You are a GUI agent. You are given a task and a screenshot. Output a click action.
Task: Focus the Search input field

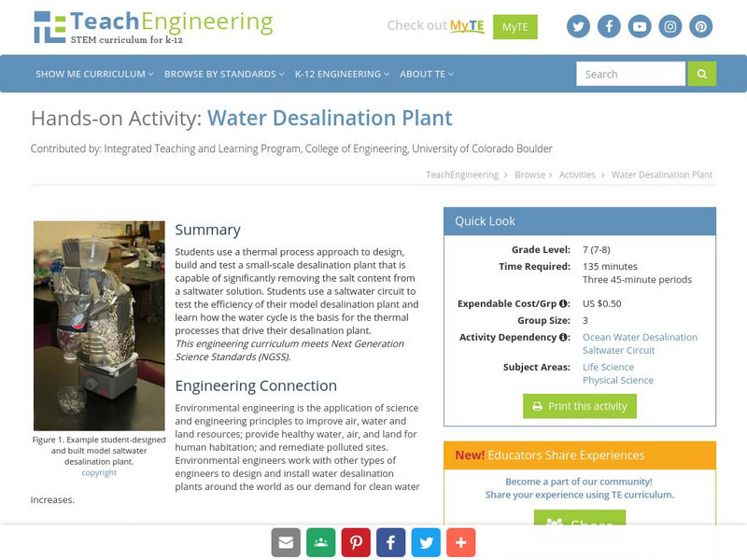(631, 74)
